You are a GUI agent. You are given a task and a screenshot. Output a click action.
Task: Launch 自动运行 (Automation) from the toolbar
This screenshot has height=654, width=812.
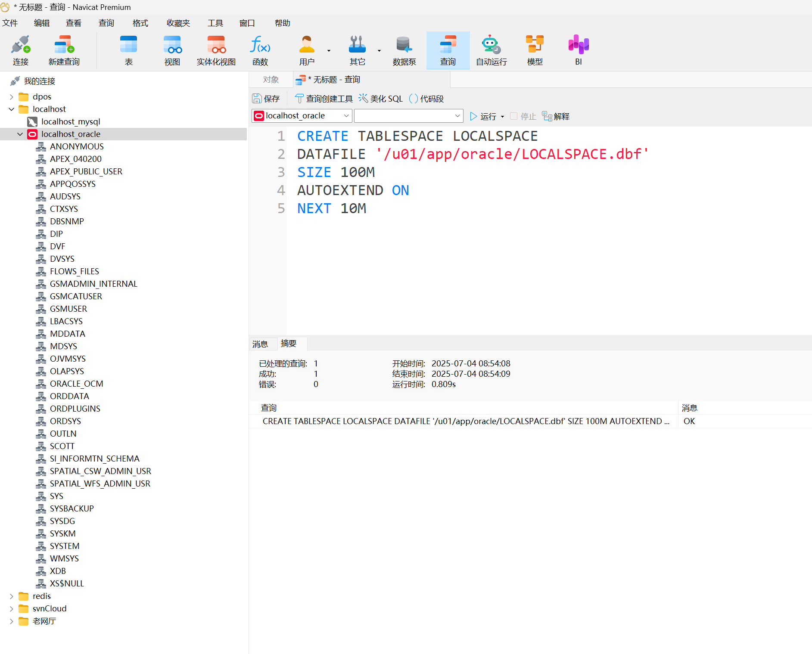tap(491, 50)
